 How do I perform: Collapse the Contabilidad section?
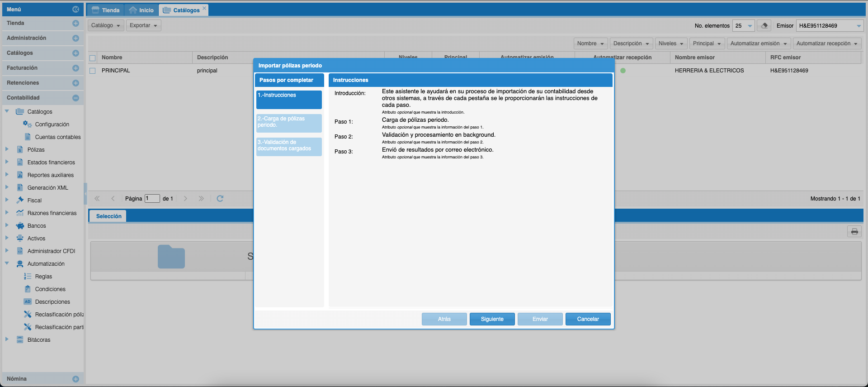coord(75,98)
